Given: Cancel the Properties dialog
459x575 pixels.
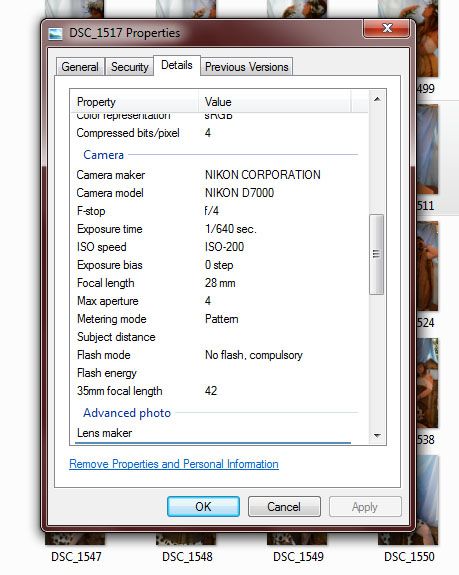Looking at the screenshot, I should [284, 506].
